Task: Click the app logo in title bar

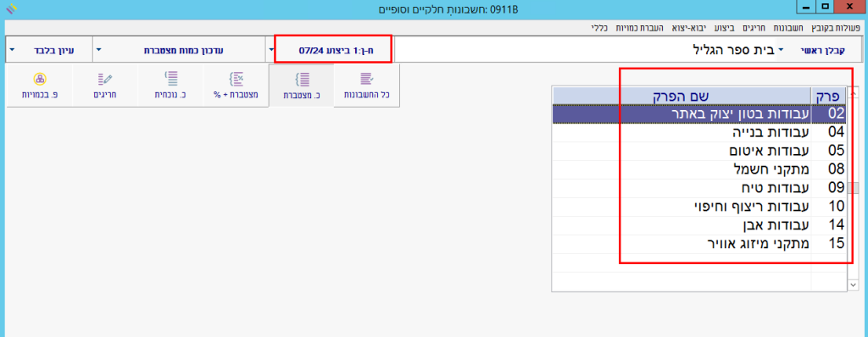Action: tap(10, 8)
